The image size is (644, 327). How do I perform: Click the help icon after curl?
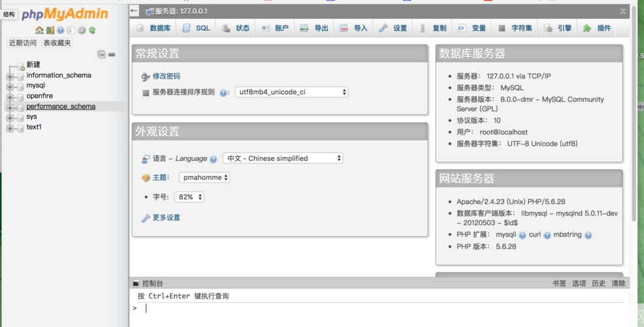click(x=547, y=235)
